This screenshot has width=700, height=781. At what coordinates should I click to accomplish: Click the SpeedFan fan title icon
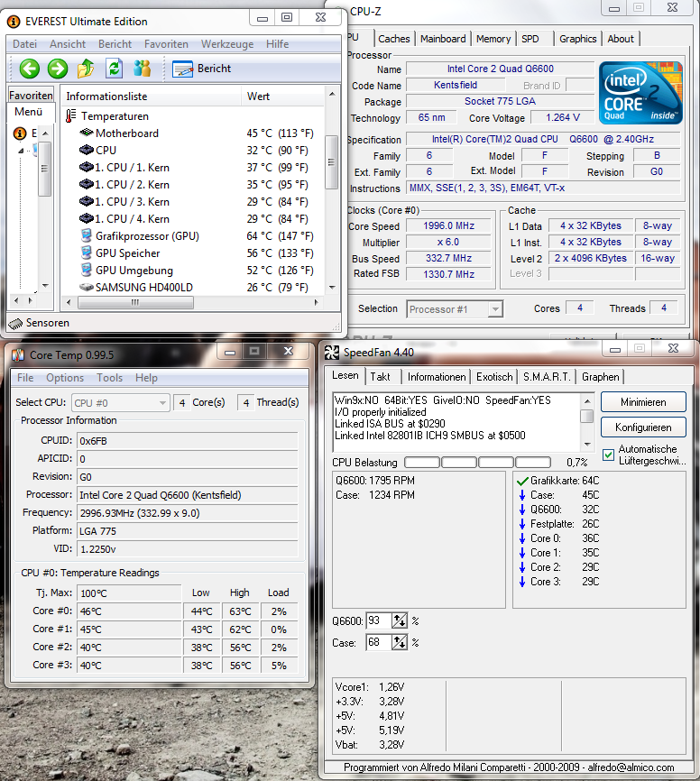331,353
